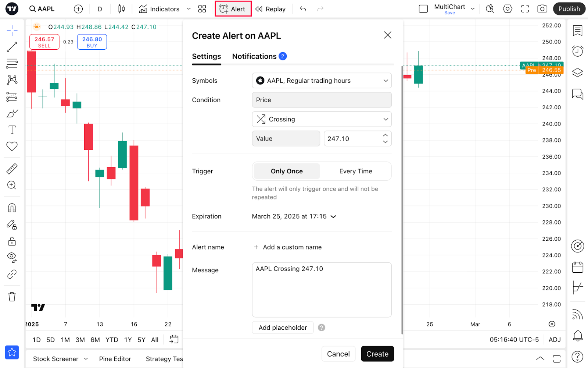The height and width of the screenshot is (368, 588).
Task: Select the brush drawing tool
Action: click(x=12, y=113)
